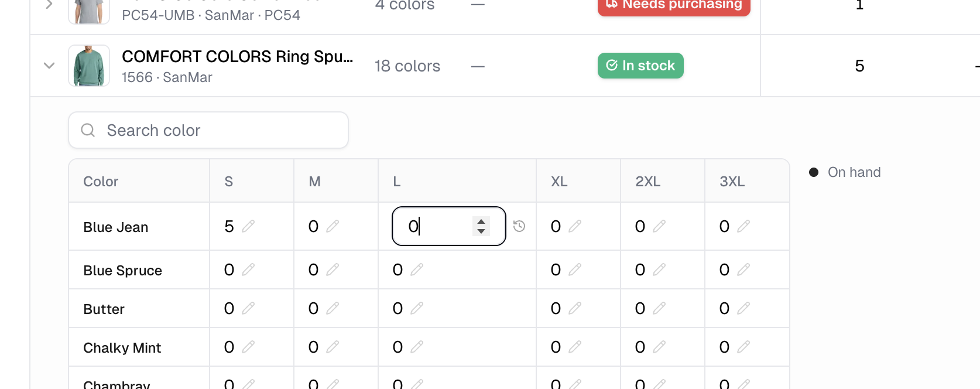Click the 18 colors count
Image resolution: width=980 pixels, height=389 pixels.
pos(407,66)
